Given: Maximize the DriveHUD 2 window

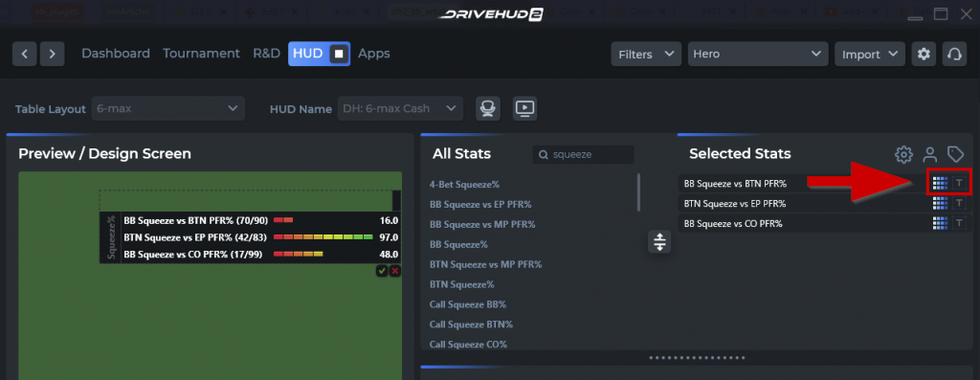Looking at the screenshot, I should pyautogui.click(x=941, y=14).
